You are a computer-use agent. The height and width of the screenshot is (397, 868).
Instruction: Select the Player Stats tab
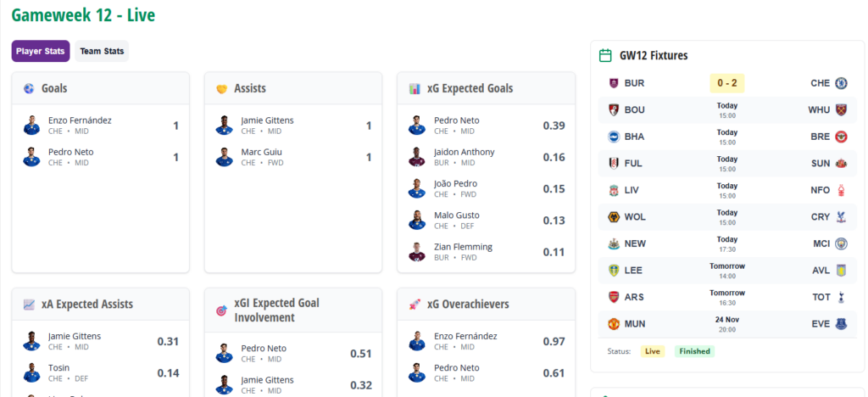click(41, 51)
